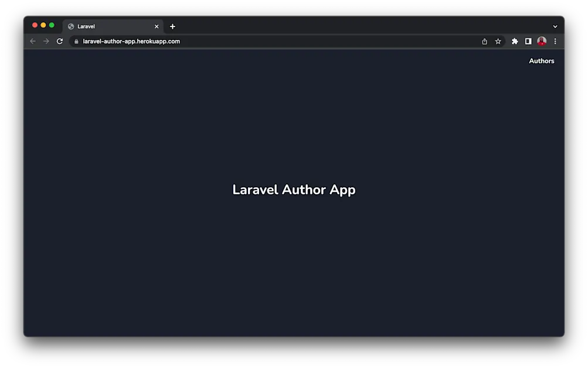Minimize the window with the yellow button

(43, 25)
